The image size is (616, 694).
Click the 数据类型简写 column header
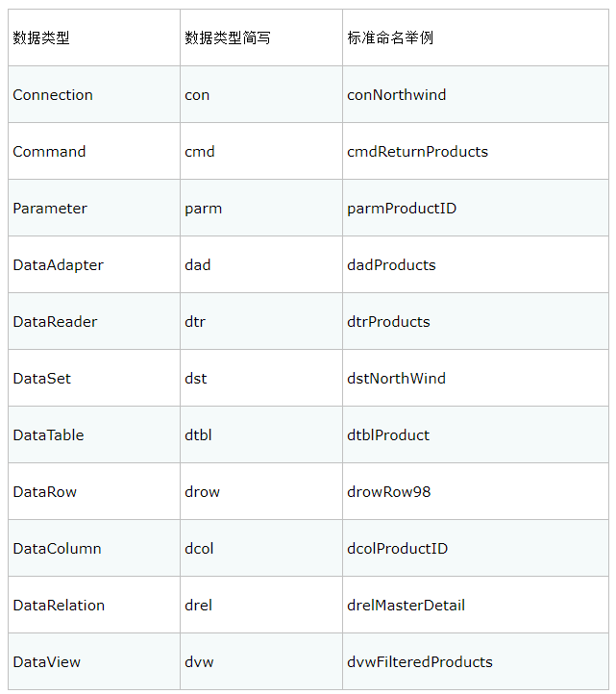click(228, 38)
